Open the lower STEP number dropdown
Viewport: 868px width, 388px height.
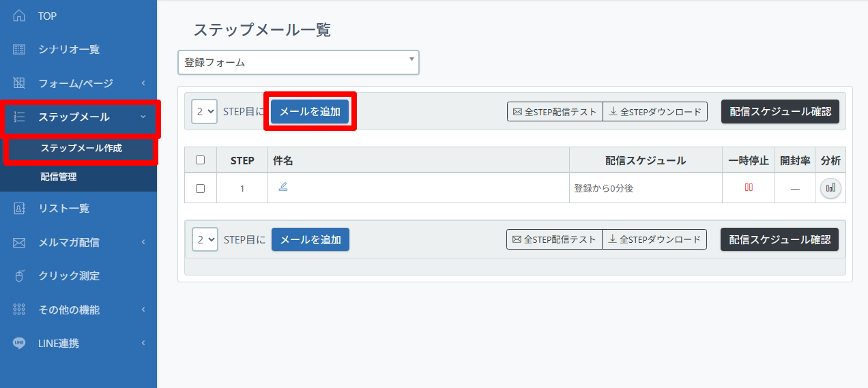pyautogui.click(x=205, y=239)
